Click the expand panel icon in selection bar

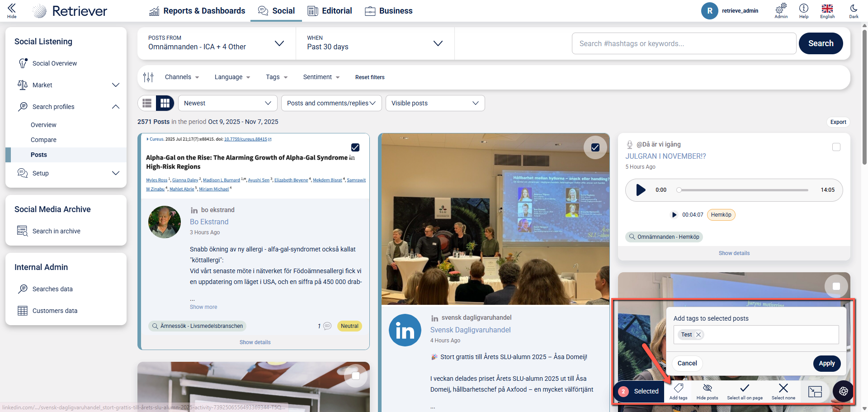point(815,392)
